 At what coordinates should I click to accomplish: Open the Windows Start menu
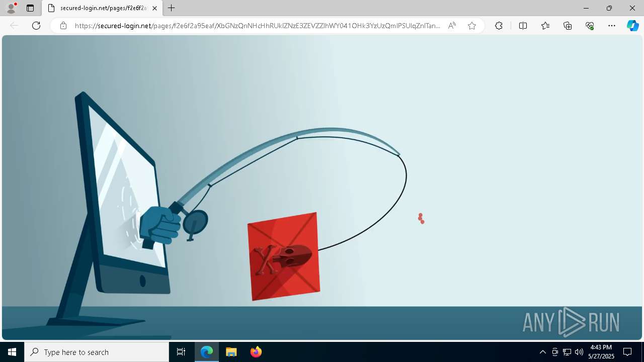click(x=12, y=352)
